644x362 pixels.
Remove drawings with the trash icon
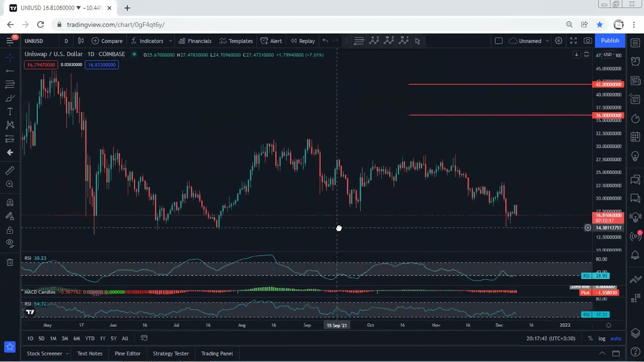click(10, 262)
